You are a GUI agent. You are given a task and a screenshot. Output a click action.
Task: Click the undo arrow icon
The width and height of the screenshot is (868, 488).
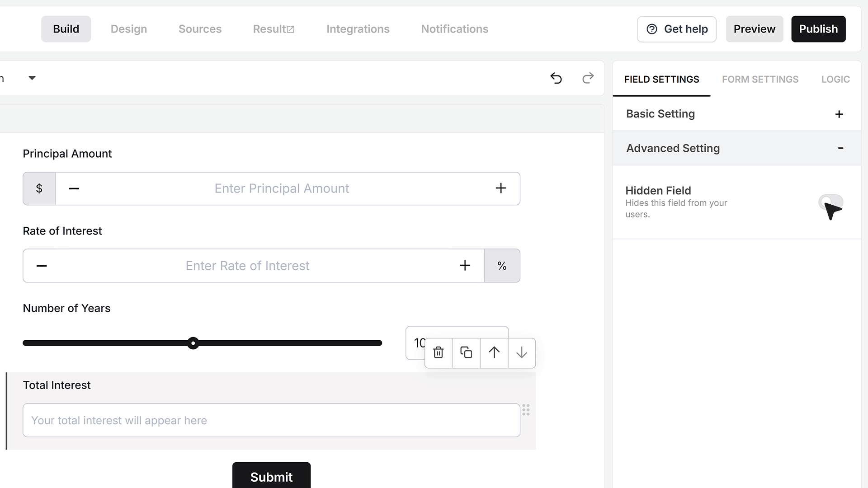pos(556,78)
